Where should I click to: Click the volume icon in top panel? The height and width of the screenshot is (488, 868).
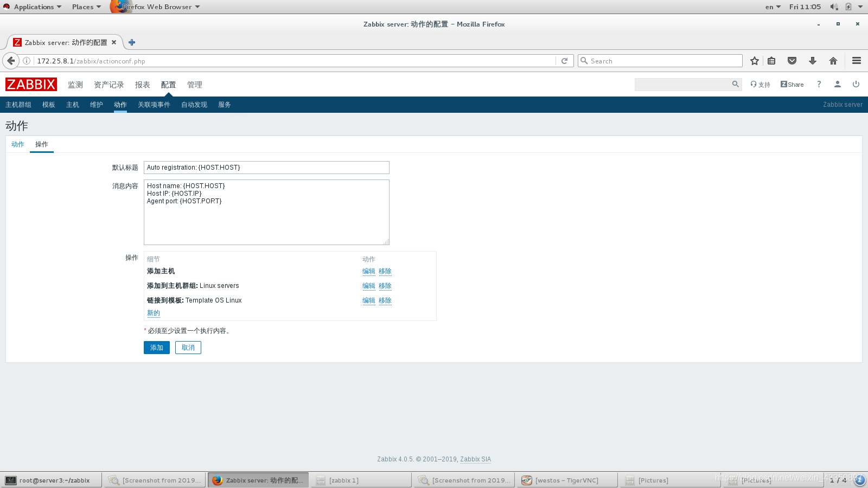click(834, 7)
